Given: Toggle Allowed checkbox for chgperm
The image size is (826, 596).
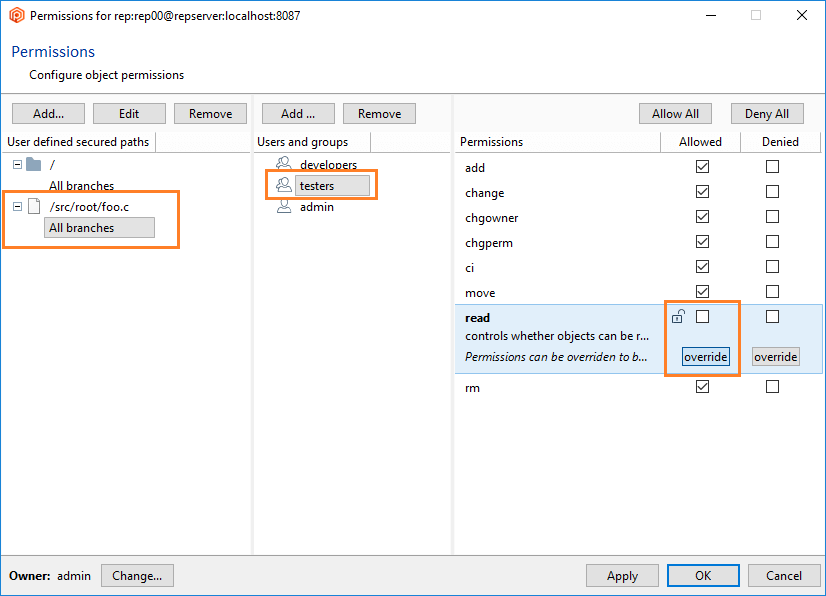Looking at the screenshot, I should 702,241.
